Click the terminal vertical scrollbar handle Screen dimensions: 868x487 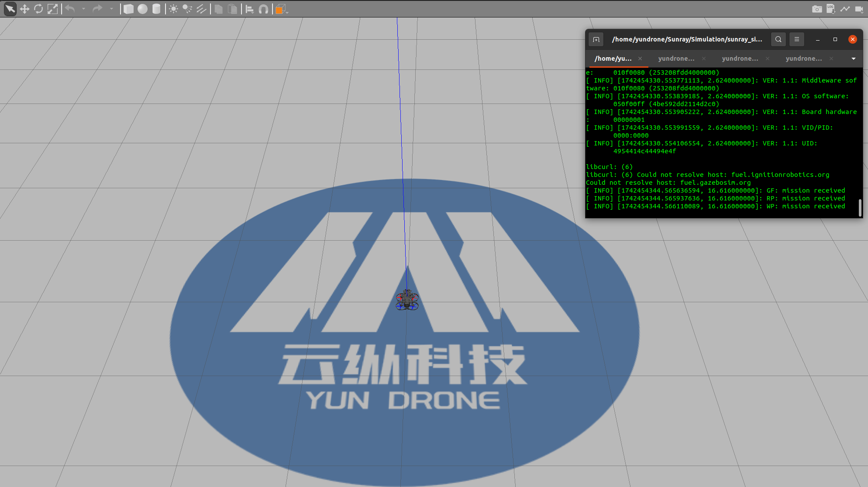(860, 208)
